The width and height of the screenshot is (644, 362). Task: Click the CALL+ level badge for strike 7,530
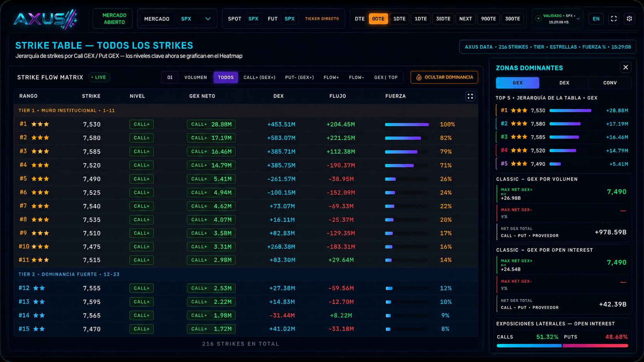coord(141,124)
